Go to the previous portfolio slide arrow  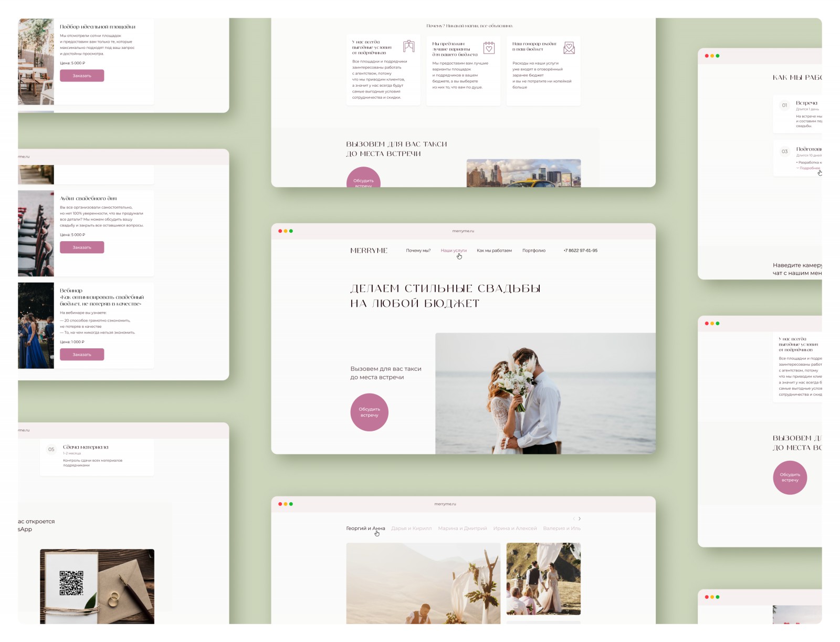pos(574,519)
